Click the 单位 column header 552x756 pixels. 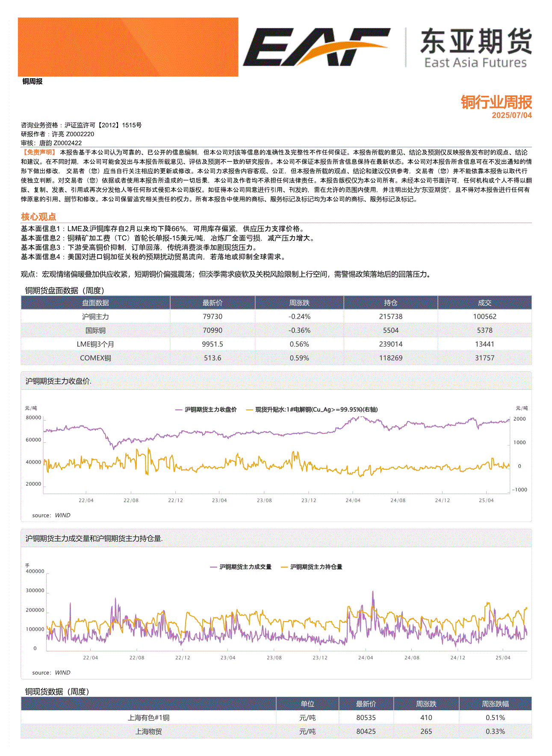click(x=307, y=704)
